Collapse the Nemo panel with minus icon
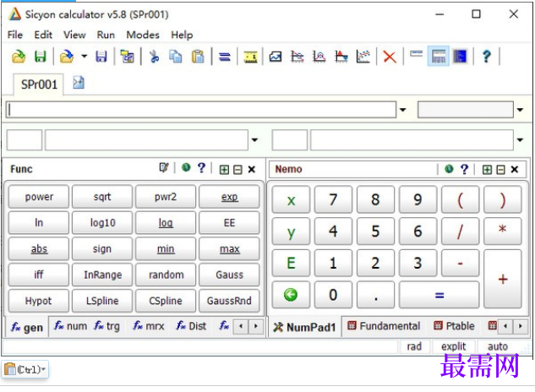 click(500, 170)
